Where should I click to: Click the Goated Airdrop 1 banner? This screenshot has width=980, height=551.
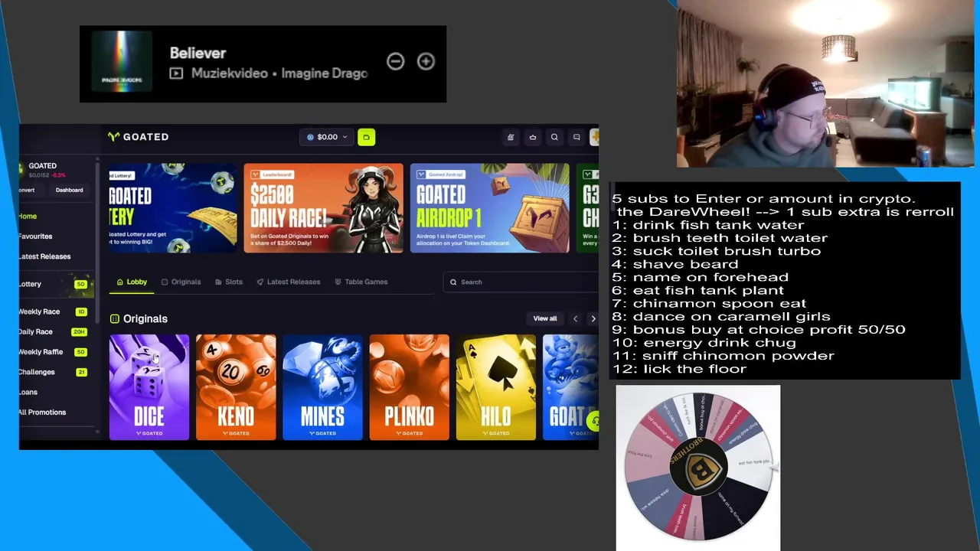[489, 208]
